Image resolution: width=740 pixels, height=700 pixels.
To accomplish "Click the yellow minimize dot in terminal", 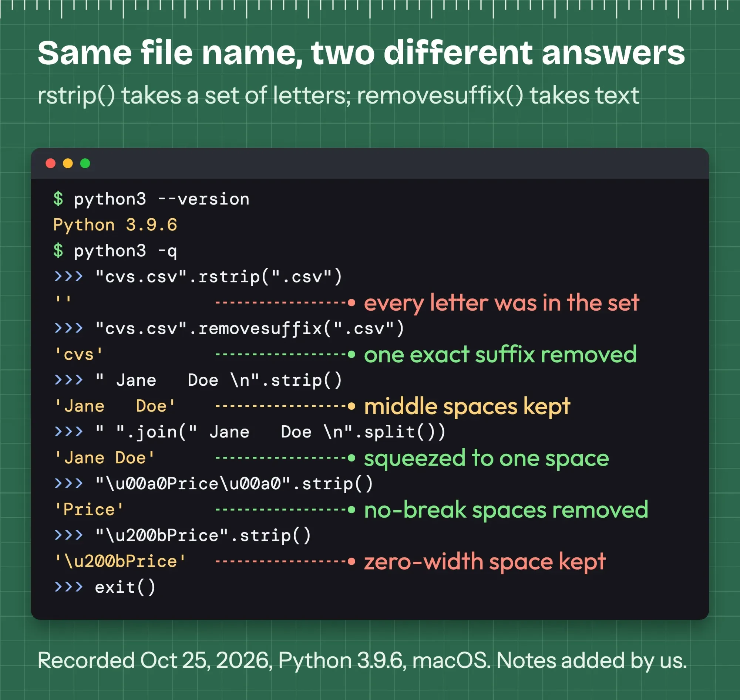I will pos(68,163).
